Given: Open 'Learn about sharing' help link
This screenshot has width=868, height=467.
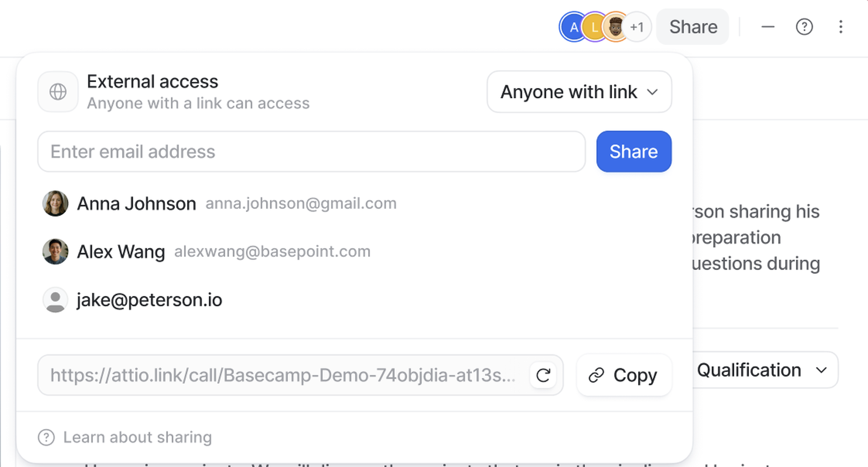Looking at the screenshot, I should click(137, 437).
